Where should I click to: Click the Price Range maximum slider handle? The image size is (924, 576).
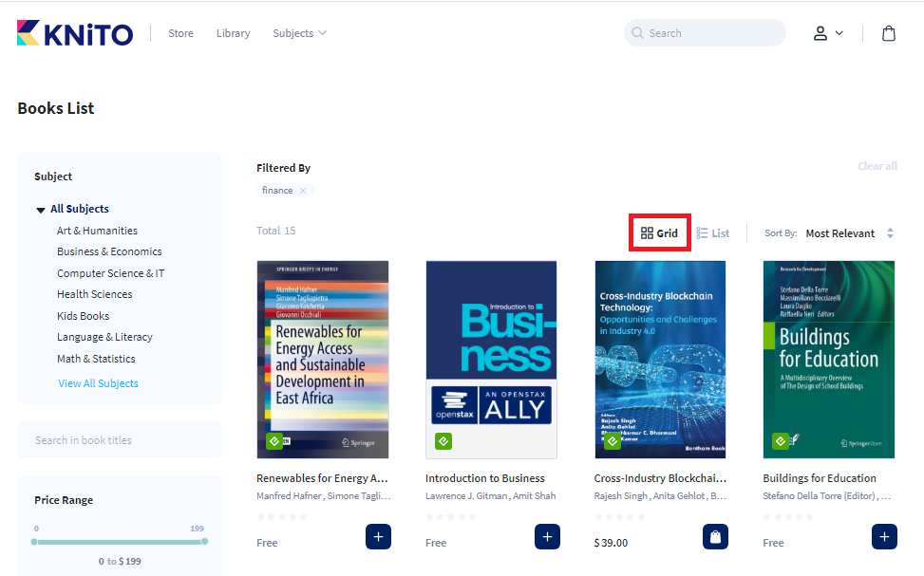204,542
